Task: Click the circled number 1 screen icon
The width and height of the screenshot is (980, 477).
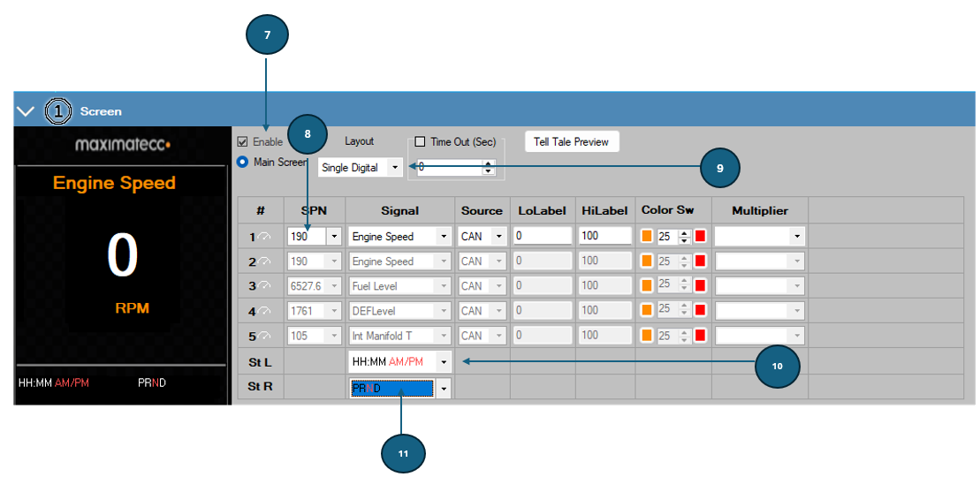Action: [57, 111]
